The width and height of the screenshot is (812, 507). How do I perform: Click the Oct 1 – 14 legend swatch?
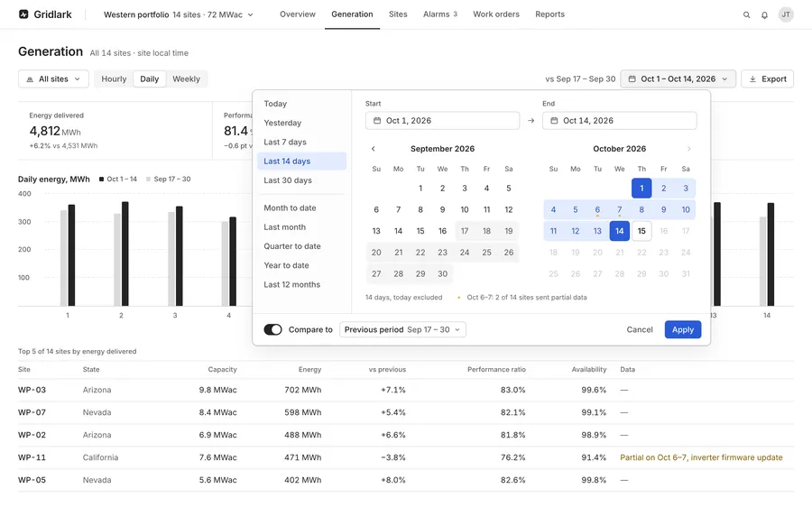[x=101, y=180]
